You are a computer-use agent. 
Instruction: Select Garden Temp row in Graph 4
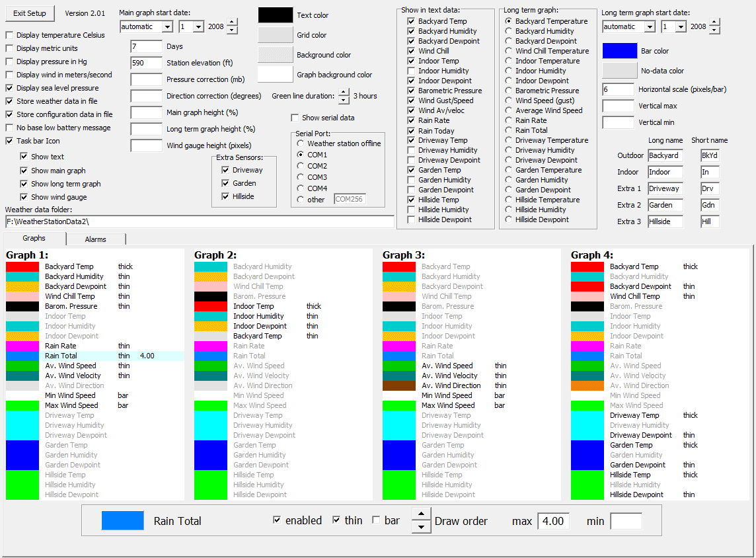pyautogui.click(x=659, y=445)
